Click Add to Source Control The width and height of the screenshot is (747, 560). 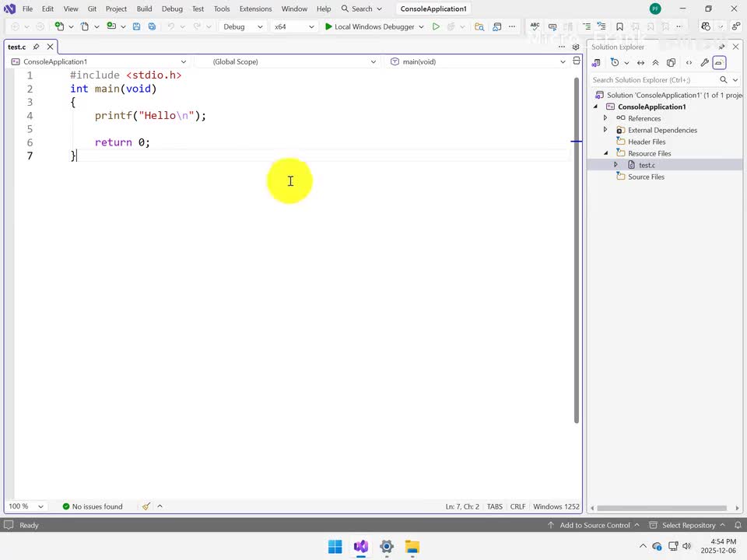pyautogui.click(x=594, y=525)
